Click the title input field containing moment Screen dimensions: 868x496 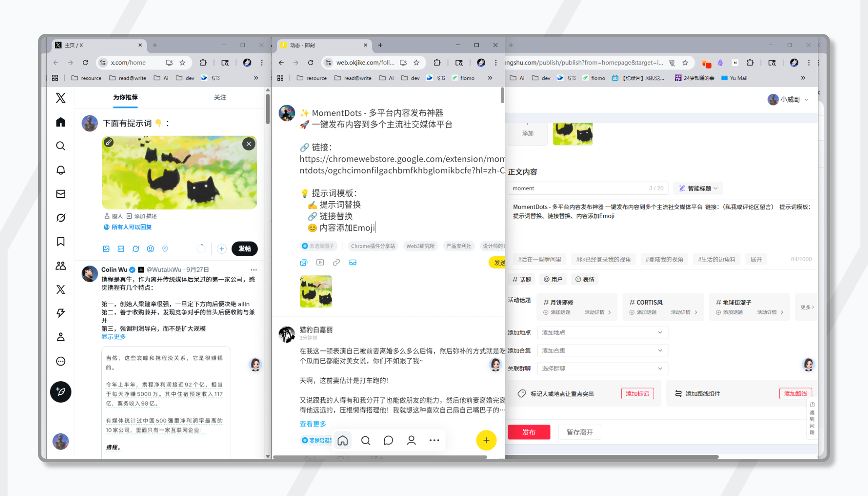click(x=577, y=188)
